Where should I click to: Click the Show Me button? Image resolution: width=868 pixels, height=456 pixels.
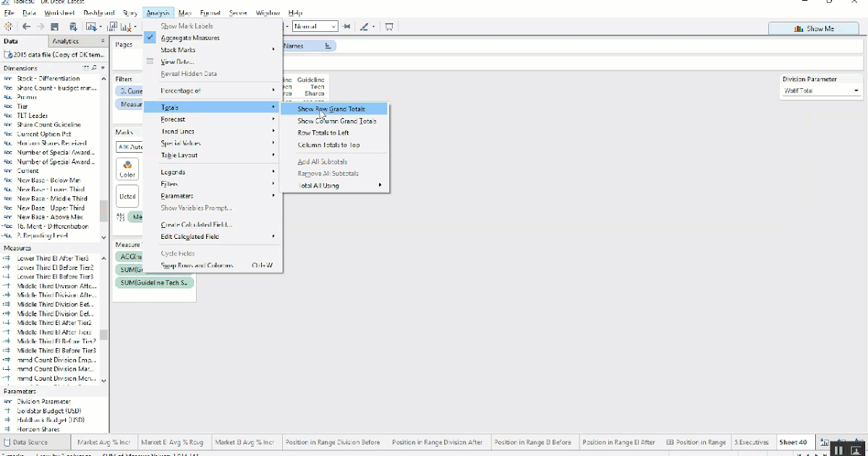(x=814, y=28)
